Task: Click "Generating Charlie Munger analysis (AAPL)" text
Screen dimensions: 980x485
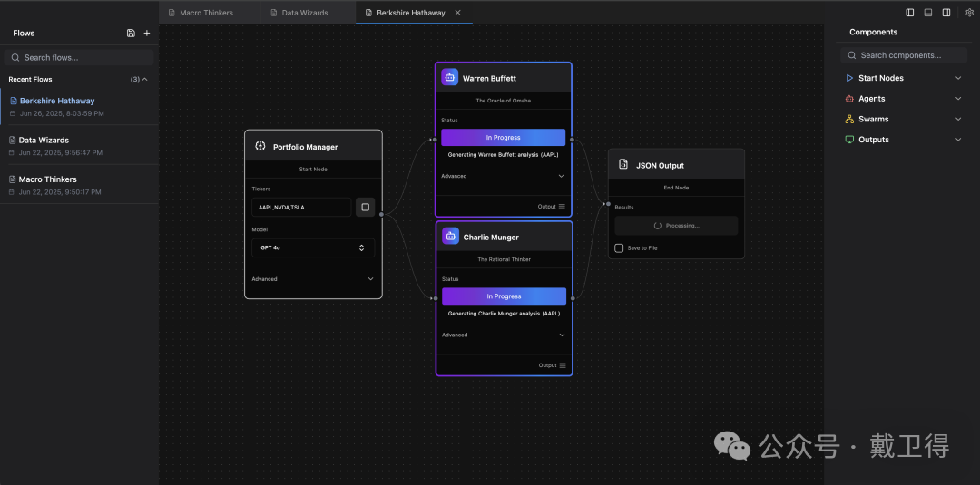Action: tap(504, 314)
